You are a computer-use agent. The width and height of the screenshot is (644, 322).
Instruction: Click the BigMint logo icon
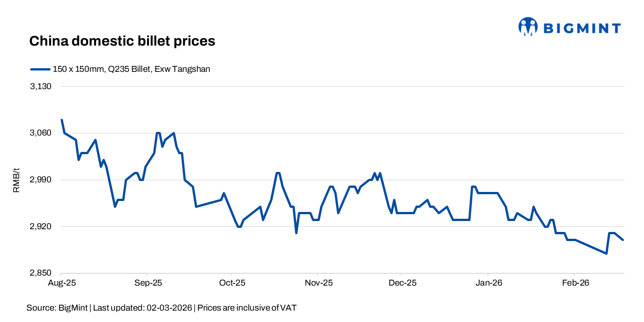528,27
